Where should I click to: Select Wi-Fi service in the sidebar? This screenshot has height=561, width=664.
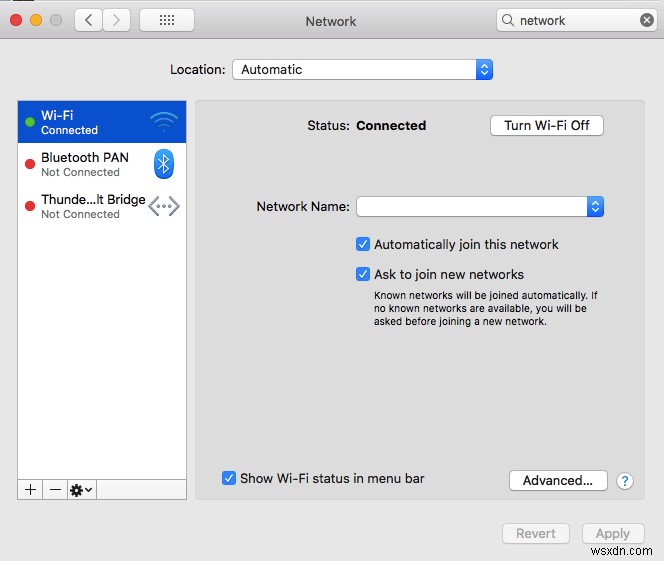[x=102, y=122]
